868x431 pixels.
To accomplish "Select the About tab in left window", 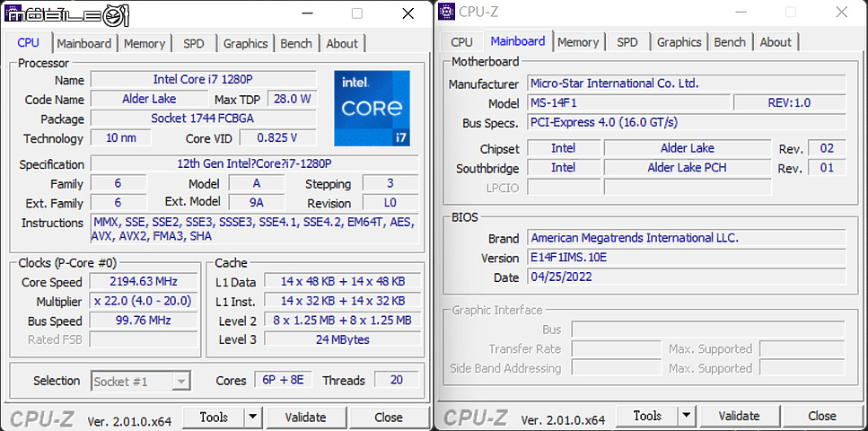I will coord(342,43).
